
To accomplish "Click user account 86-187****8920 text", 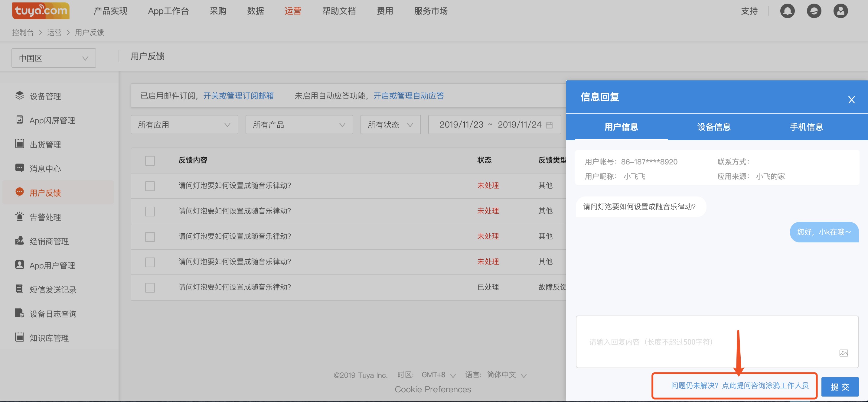I will 649,162.
